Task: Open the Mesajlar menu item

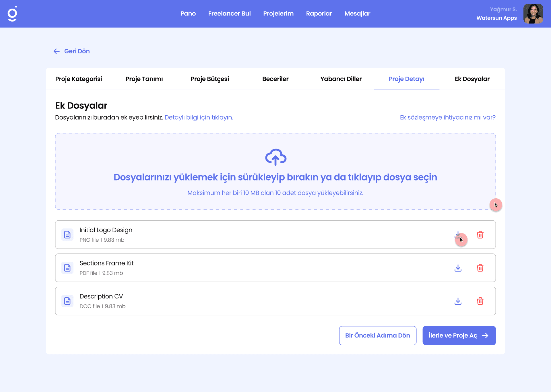Action: tap(357, 13)
